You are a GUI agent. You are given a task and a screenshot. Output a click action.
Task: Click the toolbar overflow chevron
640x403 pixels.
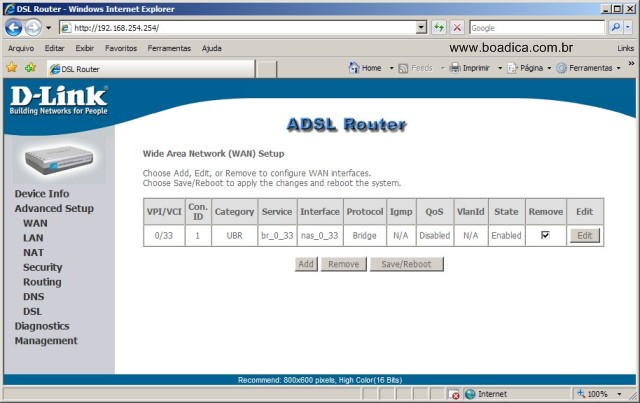coord(631,64)
